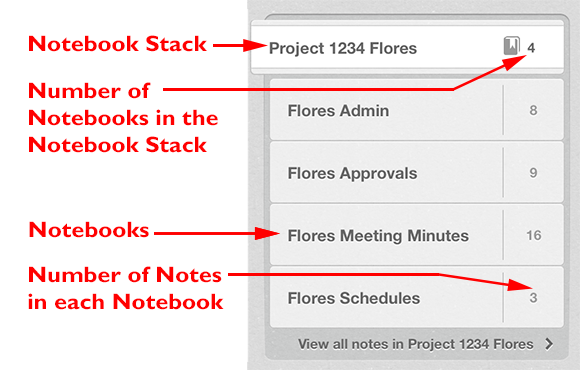The image size is (580, 370).
Task: Click the Number of Notebooks in the Stack label
Action: [123, 118]
